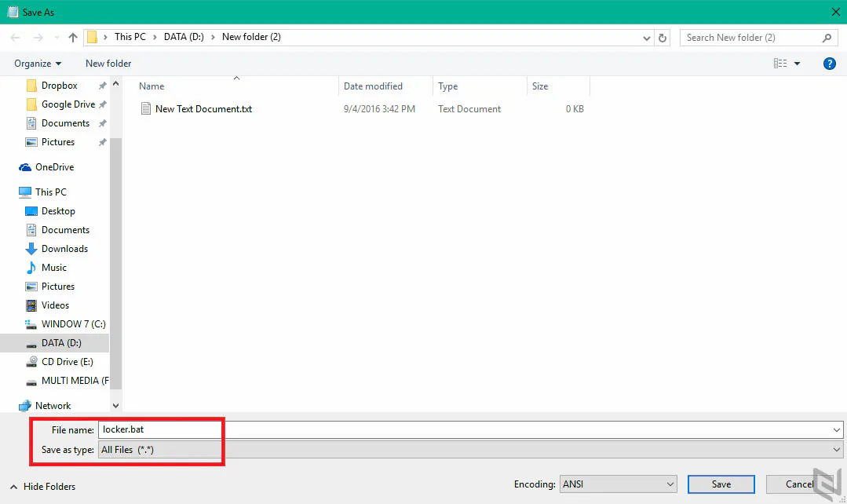This screenshot has width=847, height=504.
Task: Expand address bar history dropdown
Action: [646, 38]
